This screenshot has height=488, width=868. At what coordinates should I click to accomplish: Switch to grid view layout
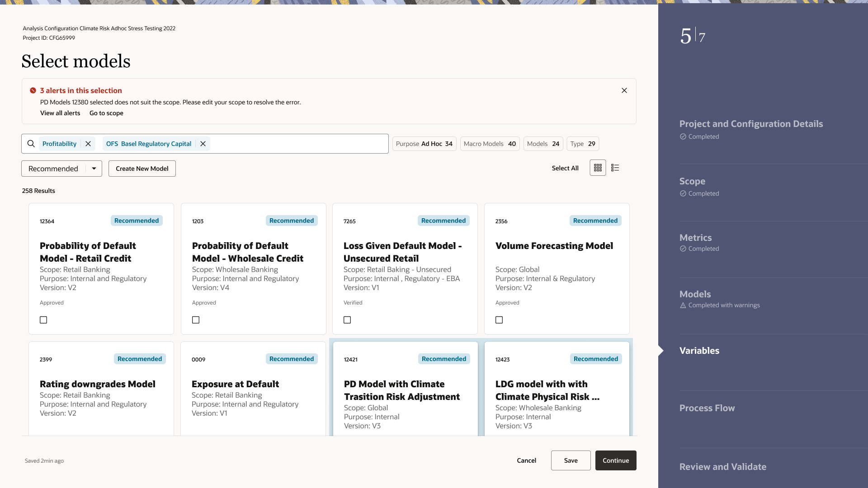(598, 168)
